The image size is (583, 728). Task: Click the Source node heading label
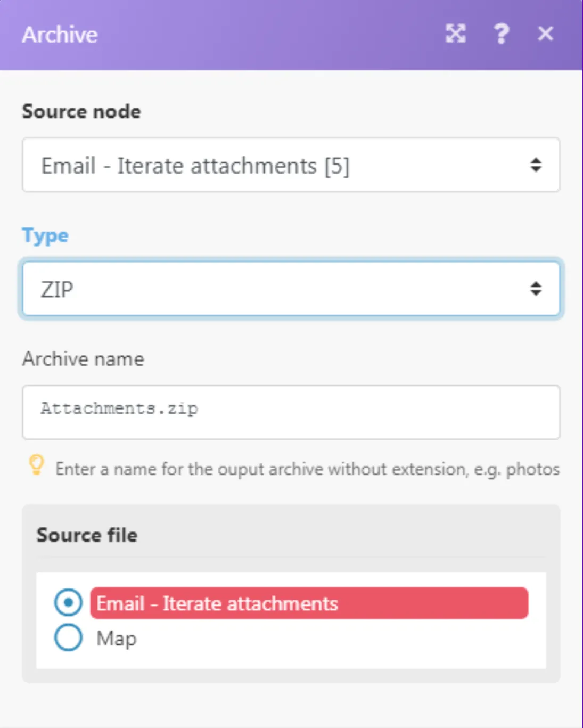pos(81,111)
